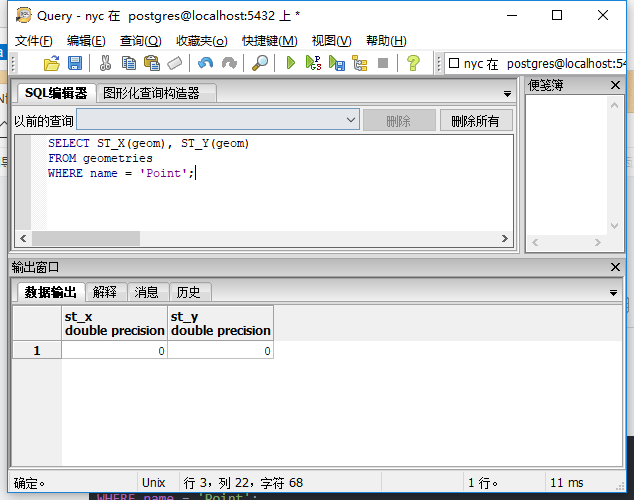The width and height of the screenshot is (634, 500).
Task: Click the scratch pad scroll up arrow
Action: (x=615, y=105)
